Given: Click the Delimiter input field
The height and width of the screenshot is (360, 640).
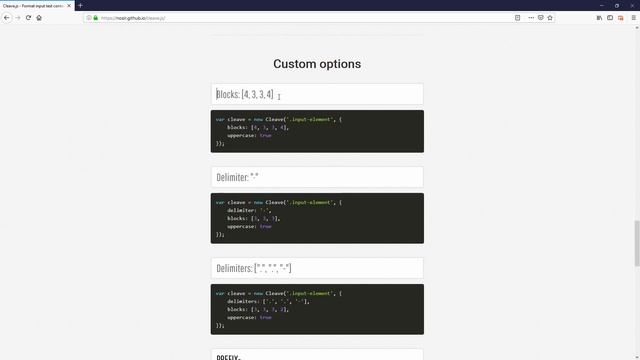Looking at the screenshot, I should (x=317, y=177).
